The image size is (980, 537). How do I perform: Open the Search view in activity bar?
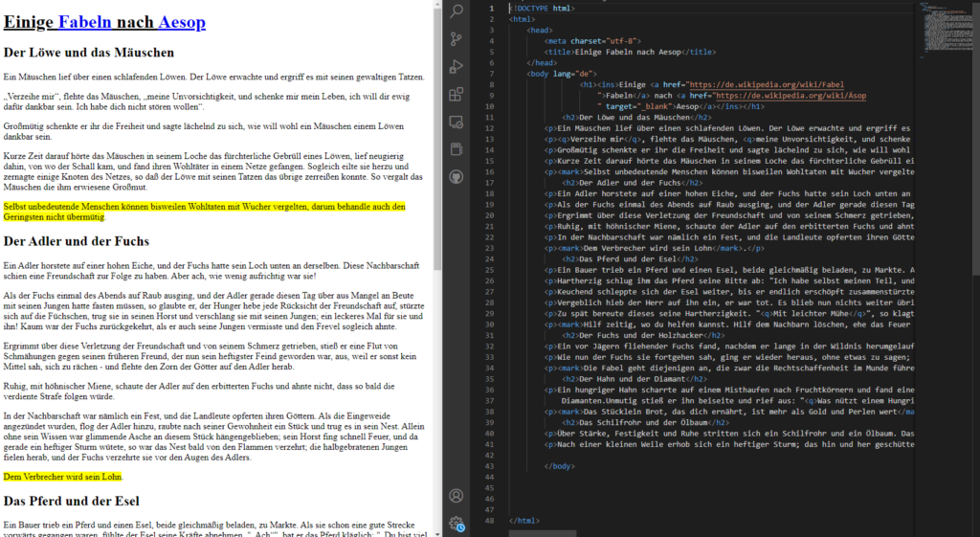click(457, 11)
